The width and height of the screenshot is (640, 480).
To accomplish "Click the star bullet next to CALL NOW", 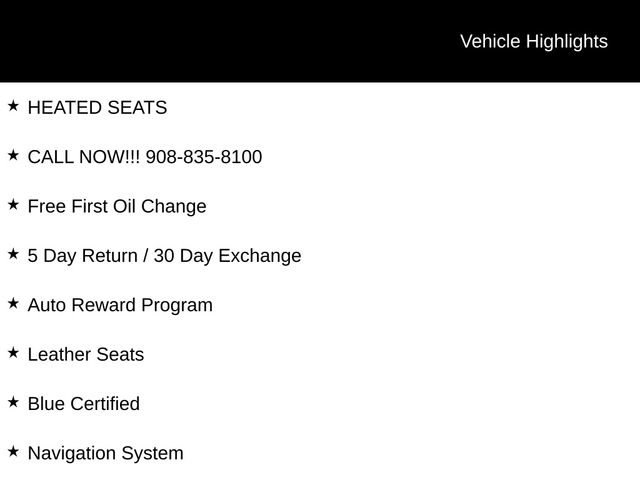I will tap(13, 155).
